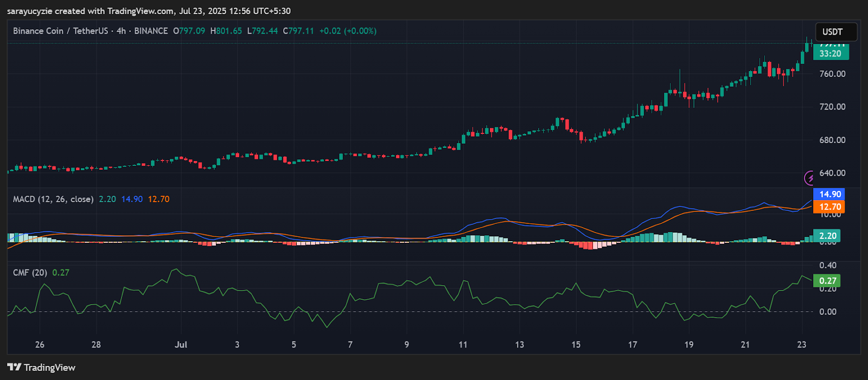Image resolution: width=868 pixels, height=380 pixels.
Task: Click the 17 date label on time axis
Action: pyautogui.click(x=633, y=345)
